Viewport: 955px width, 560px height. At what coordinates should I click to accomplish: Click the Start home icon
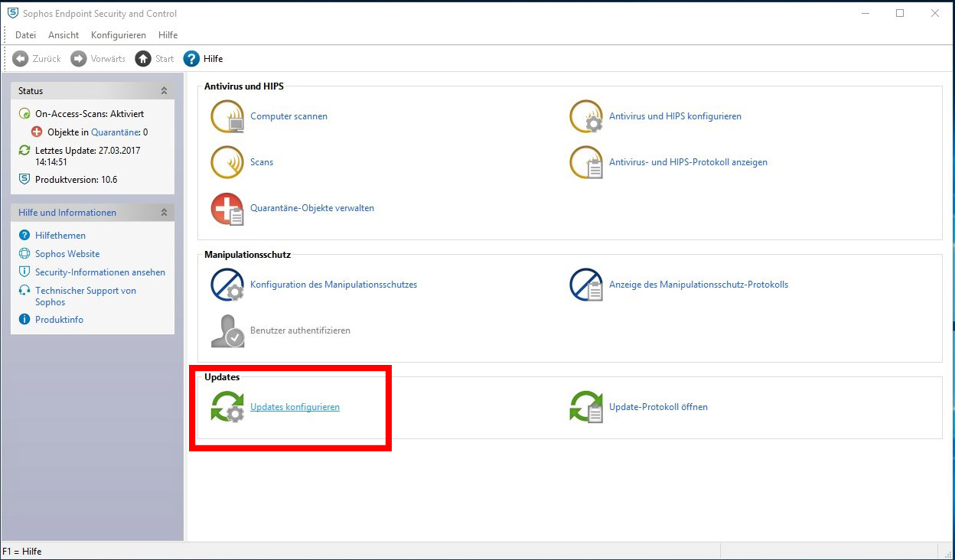tap(143, 59)
